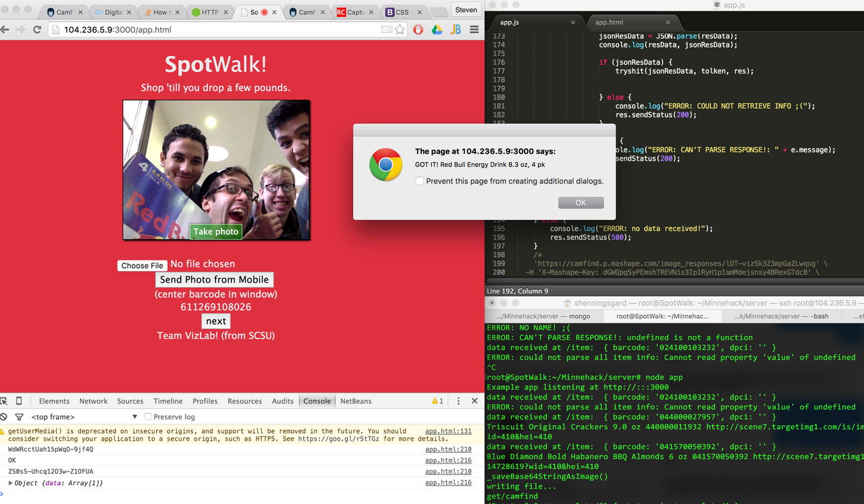Click line number 196 in Sublime gutter
This screenshot has height=504, width=864.
pos(499,237)
